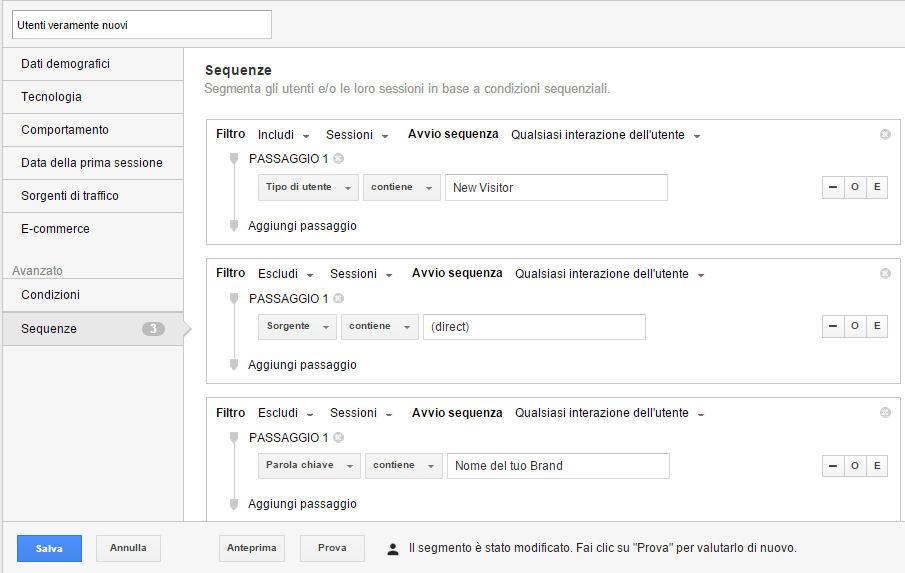Click the Anteprima button
The height and width of the screenshot is (573, 905).
coord(252,548)
